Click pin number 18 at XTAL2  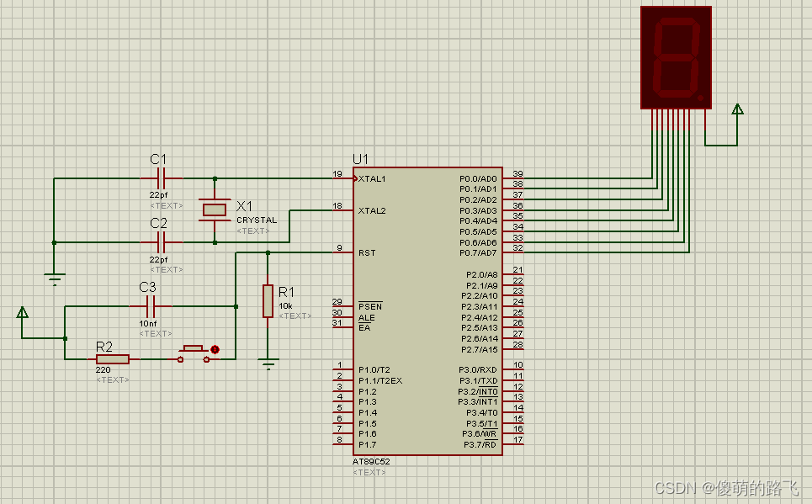click(x=337, y=206)
